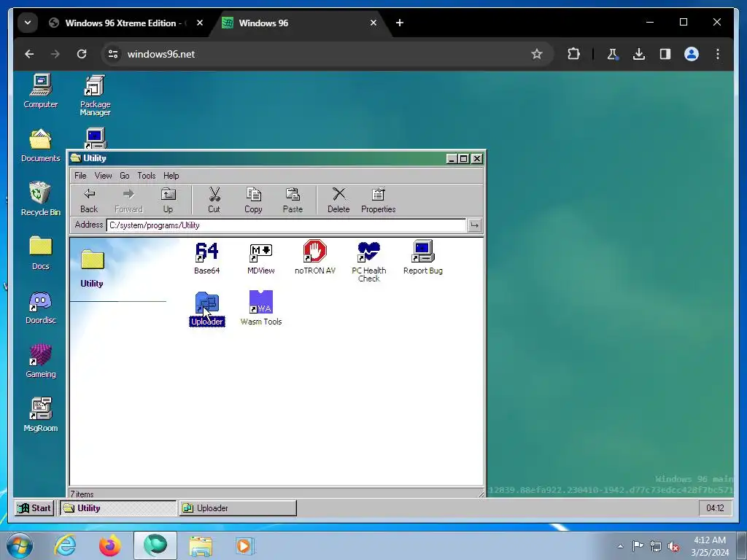
Task: Open the Base64 utility shortcut
Action: 206,257
